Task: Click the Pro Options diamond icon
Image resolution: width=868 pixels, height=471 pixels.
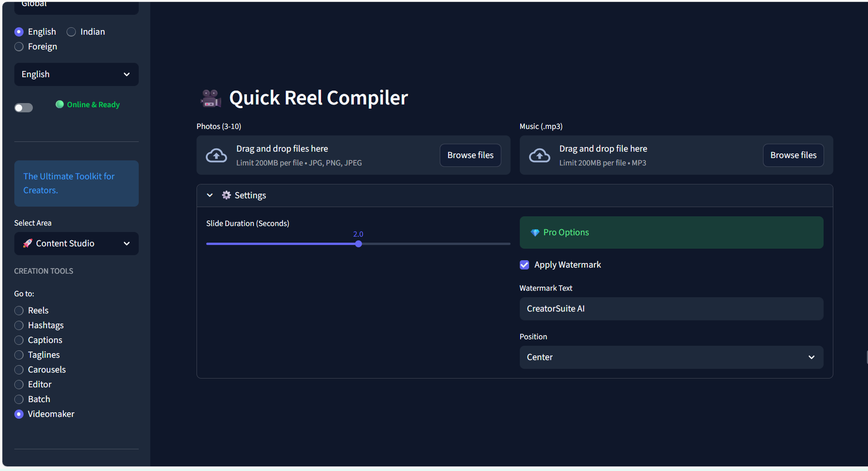Action: coord(535,232)
